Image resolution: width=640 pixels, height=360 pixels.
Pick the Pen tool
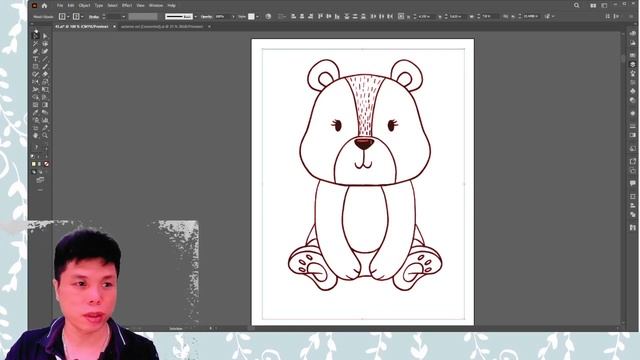click(x=36, y=51)
